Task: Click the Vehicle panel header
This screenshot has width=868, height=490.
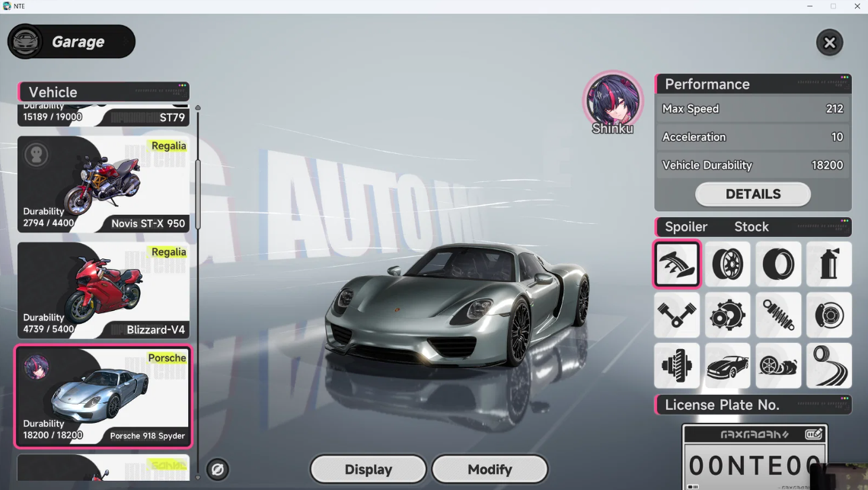Action: [x=104, y=92]
